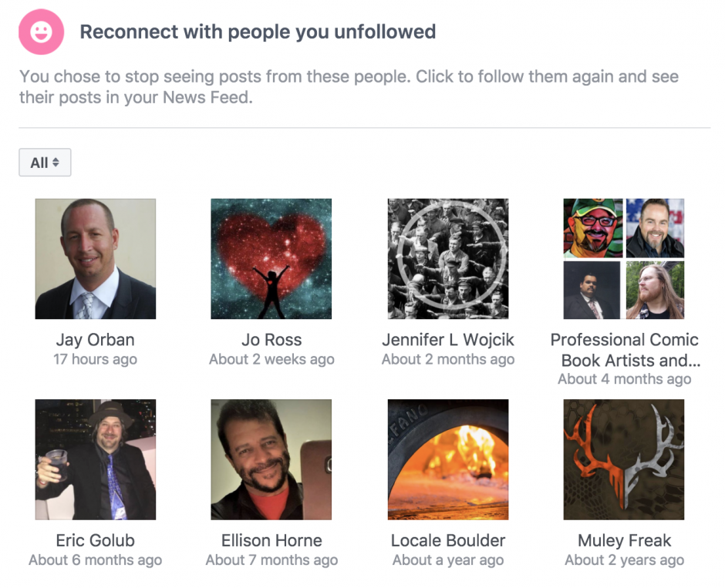Image resolution: width=725 pixels, height=588 pixels.
Task: Select Jennifer L Wojcik's name
Action: point(448,339)
